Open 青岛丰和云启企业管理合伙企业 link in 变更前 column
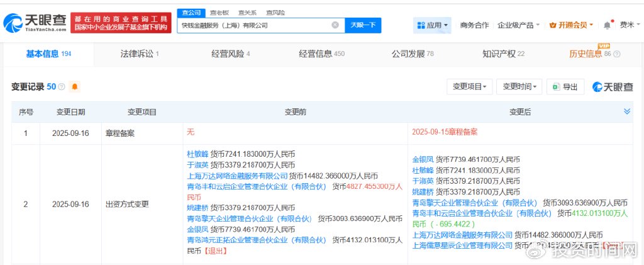 click(257, 186)
